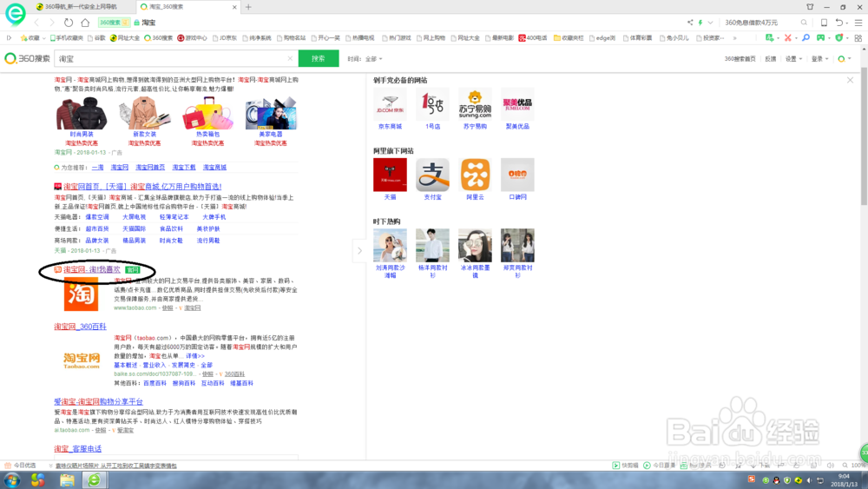Collapse the right panel with the arrow
Image resolution: width=868 pixels, height=489 pixels.
pos(359,251)
